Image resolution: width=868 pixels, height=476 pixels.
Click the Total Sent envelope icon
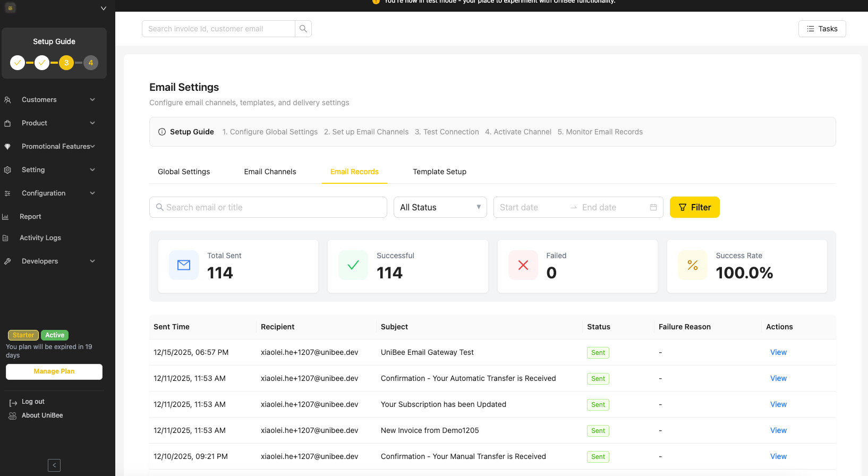tap(184, 265)
